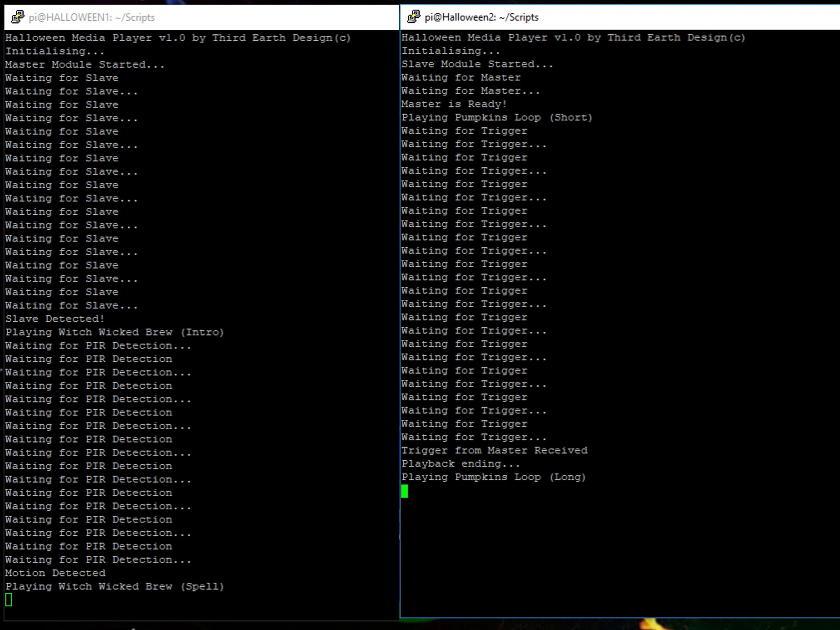Click 'Playing Witch Wicked Brew (Intro)' text
Screen dimensions: 840x630
pyautogui.click(x=114, y=332)
